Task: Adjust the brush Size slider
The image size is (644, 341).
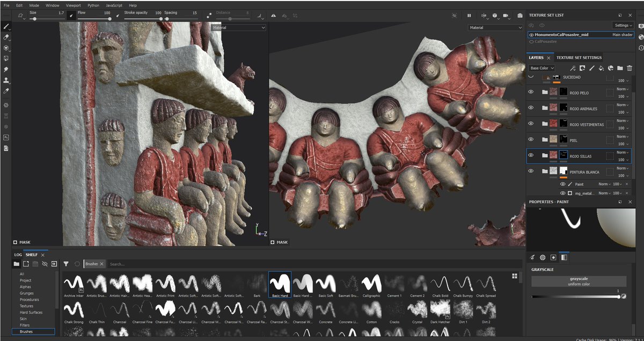Action: (x=47, y=19)
